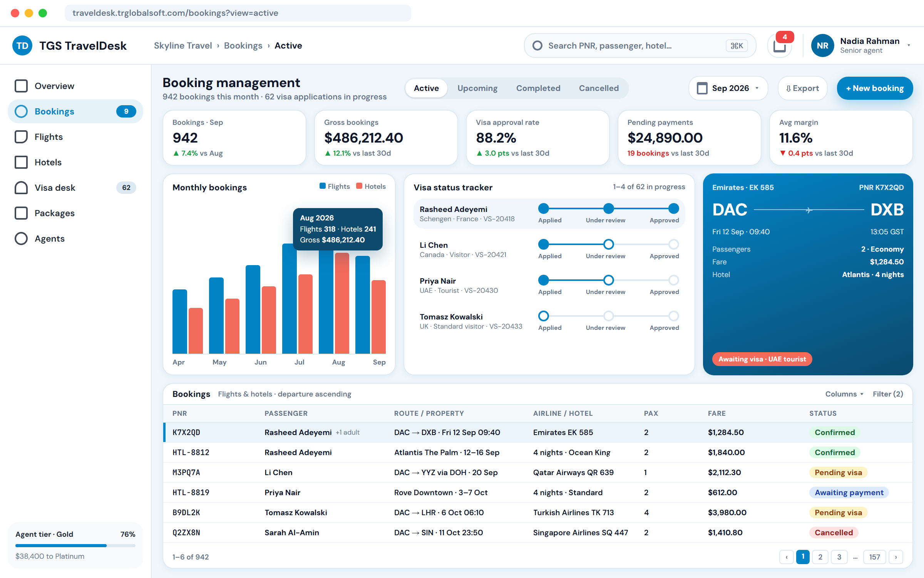Click the Overview sidebar icon
924x578 pixels.
21,86
